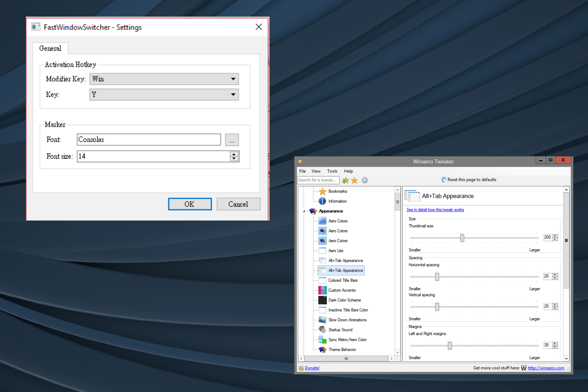Click the Left and Right margins slider handle
The image size is (588, 392).
pos(450,346)
